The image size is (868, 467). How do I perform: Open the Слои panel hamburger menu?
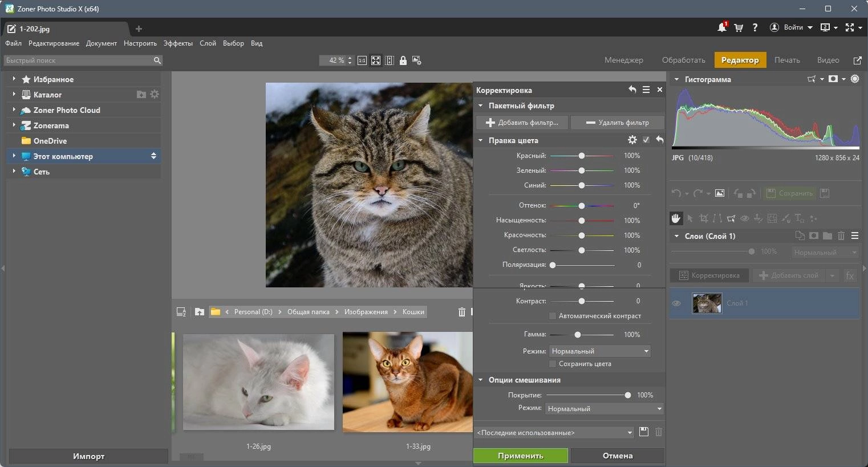(855, 235)
